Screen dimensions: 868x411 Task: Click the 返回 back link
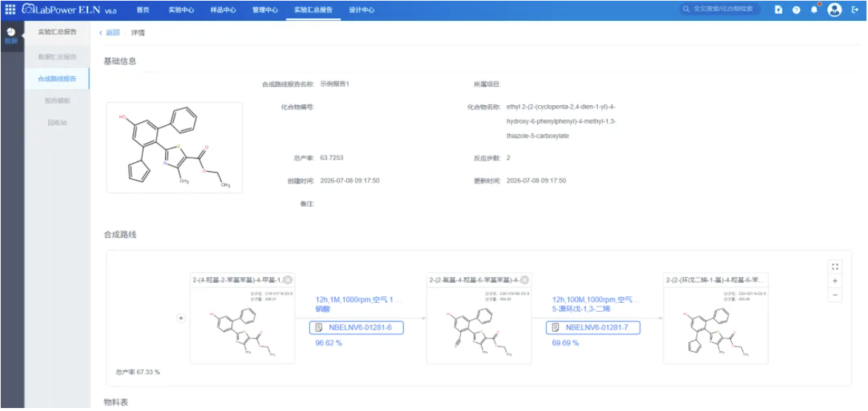[113, 33]
